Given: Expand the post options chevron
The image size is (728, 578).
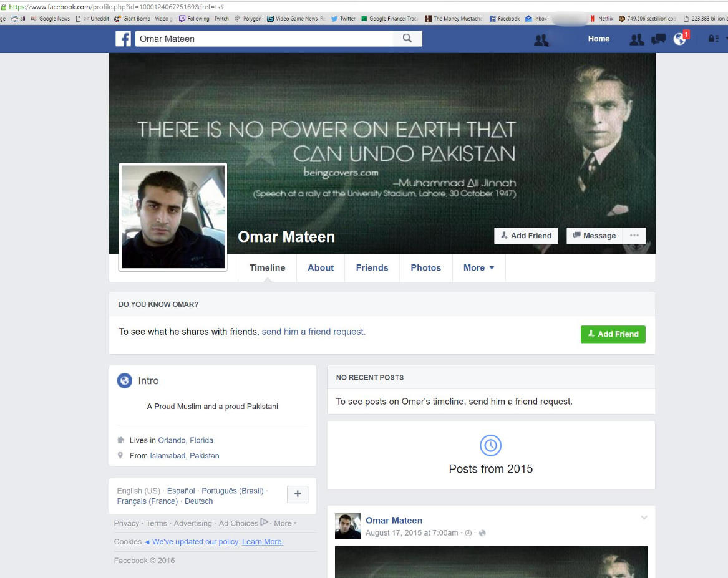Looking at the screenshot, I should [644, 518].
